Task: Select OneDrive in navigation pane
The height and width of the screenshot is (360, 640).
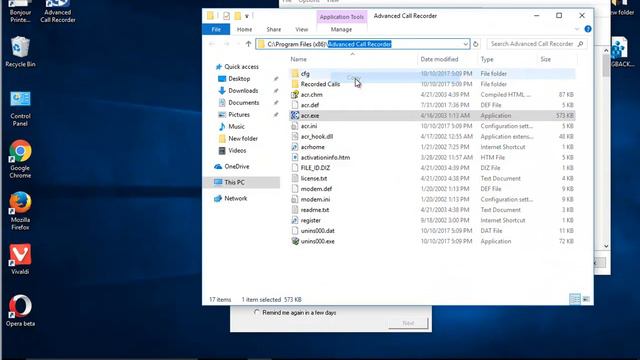Action: [x=231, y=167]
